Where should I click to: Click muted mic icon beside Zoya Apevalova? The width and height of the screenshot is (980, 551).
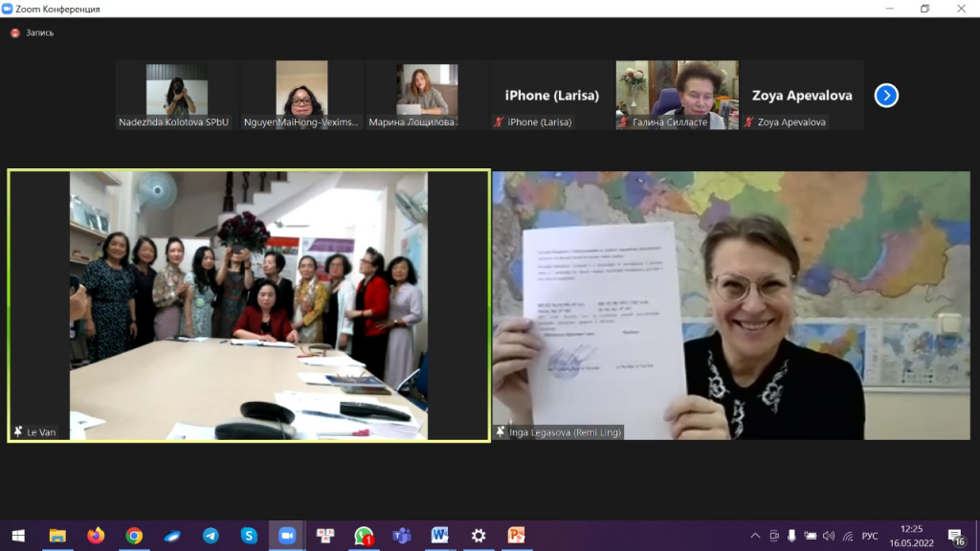[748, 121]
